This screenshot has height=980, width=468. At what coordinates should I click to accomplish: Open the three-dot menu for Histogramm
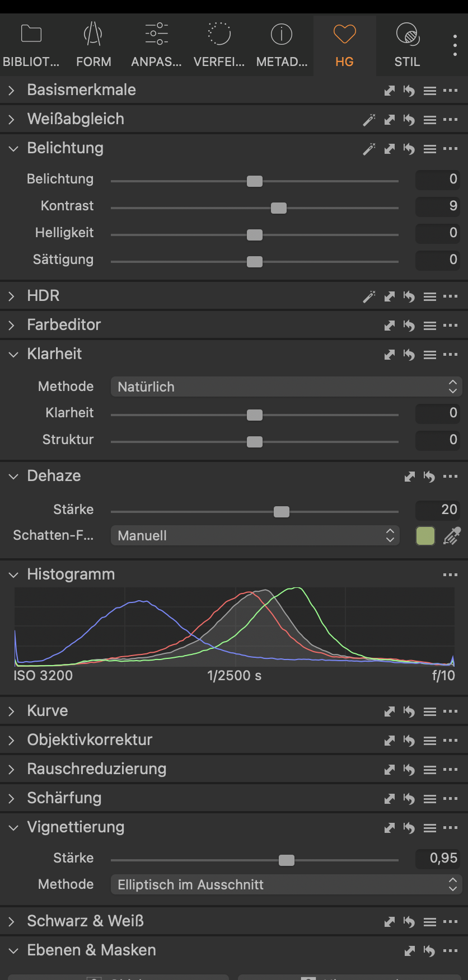click(x=450, y=575)
